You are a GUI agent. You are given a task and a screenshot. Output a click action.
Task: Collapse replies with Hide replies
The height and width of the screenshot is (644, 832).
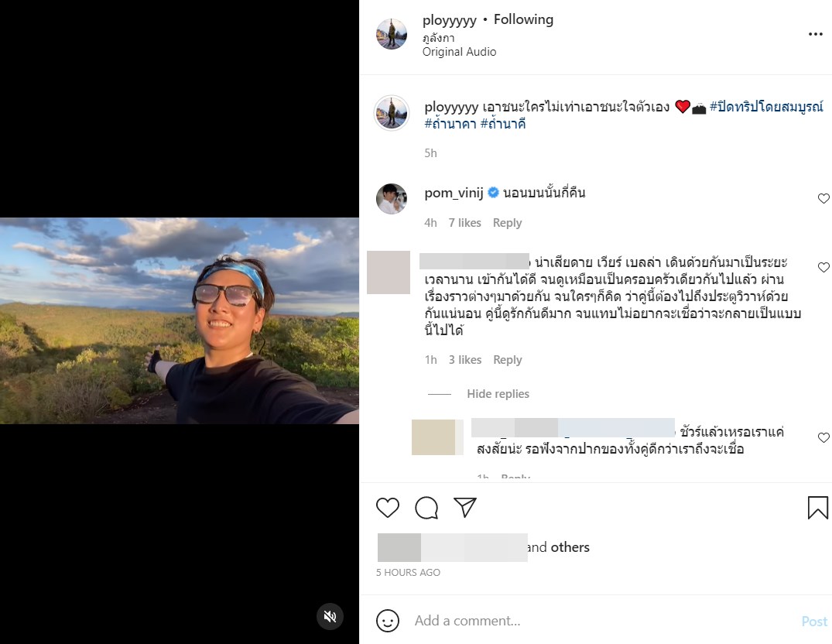[498, 394]
